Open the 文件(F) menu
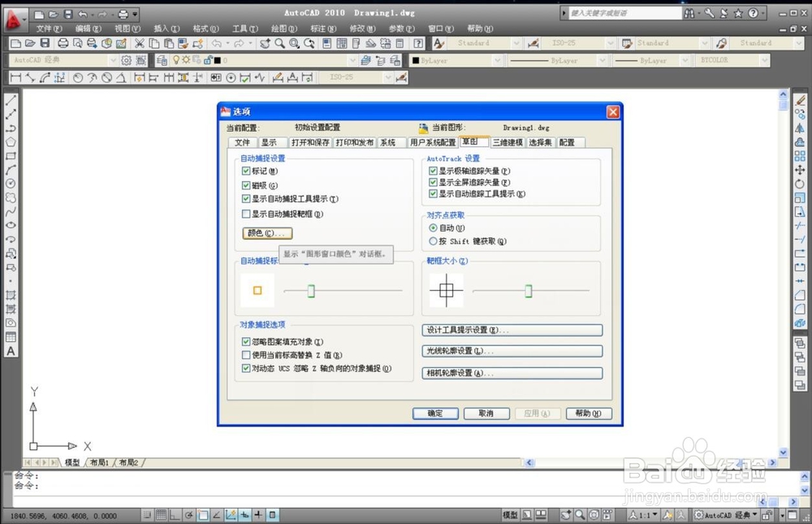The image size is (812, 524). point(50,29)
